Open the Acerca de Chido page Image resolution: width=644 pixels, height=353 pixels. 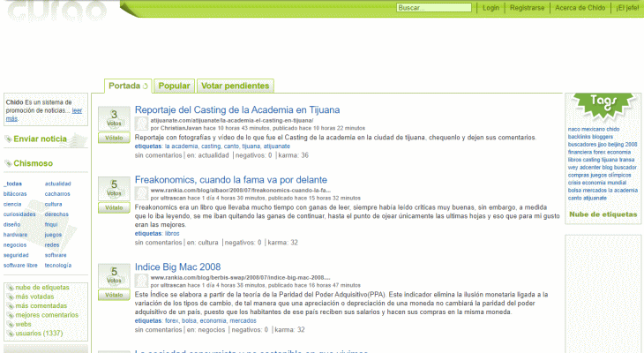580,8
